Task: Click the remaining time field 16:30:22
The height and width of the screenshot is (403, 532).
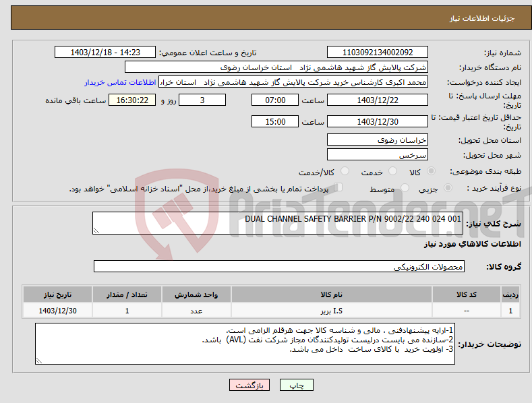Action: (132, 100)
